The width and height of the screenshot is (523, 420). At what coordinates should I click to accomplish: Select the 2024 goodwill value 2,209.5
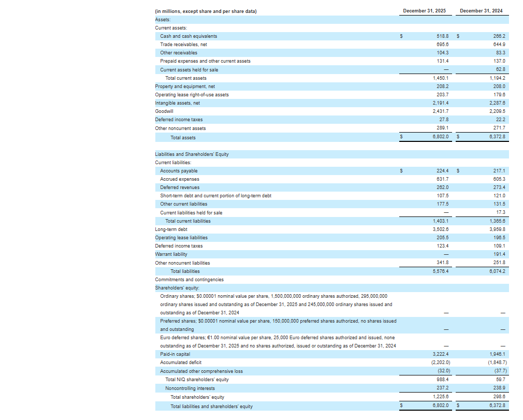click(x=497, y=111)
